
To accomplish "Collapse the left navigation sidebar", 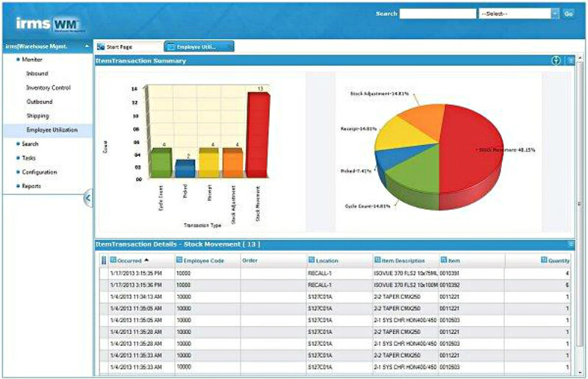I will click(88, 198).
